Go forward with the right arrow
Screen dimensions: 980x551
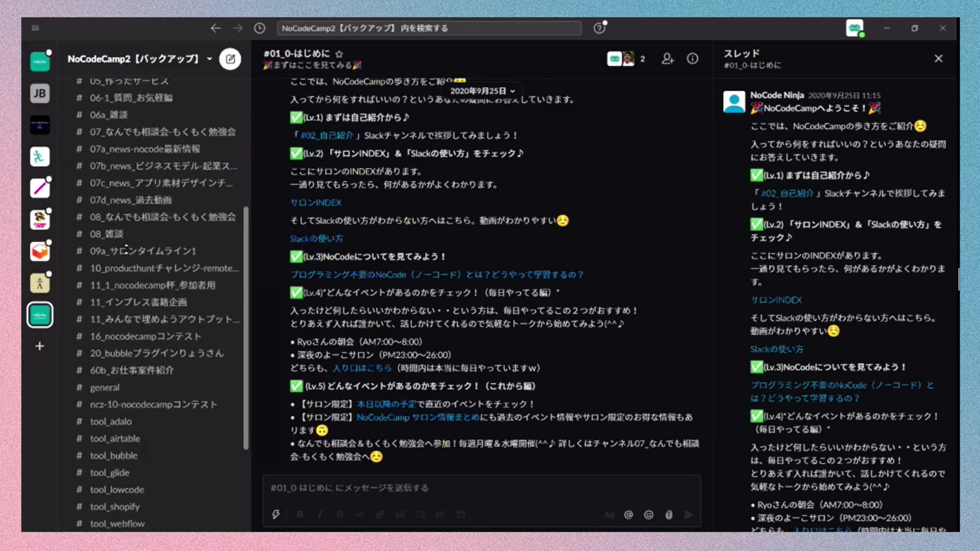click(238, 28)
